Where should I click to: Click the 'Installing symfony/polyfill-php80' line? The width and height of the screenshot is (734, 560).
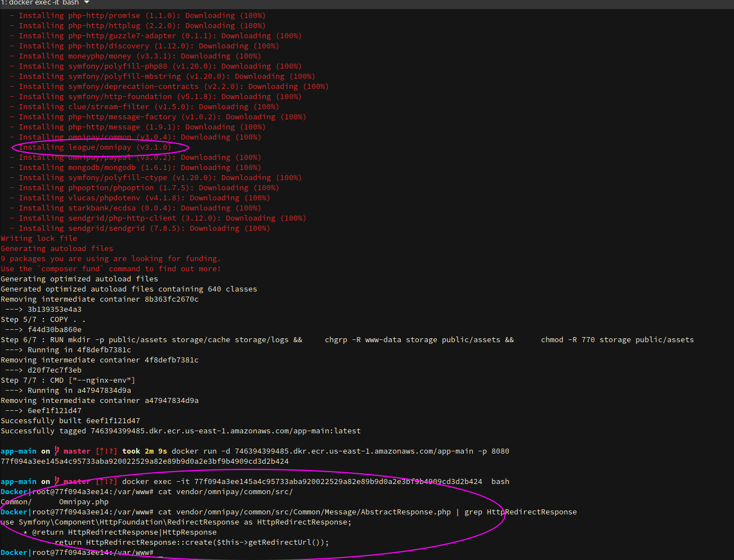pos(155,66)
